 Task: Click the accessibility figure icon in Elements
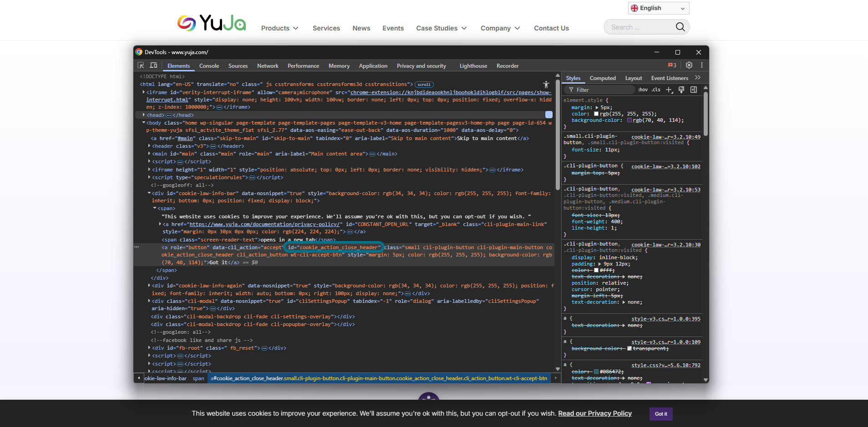(546, 85)
